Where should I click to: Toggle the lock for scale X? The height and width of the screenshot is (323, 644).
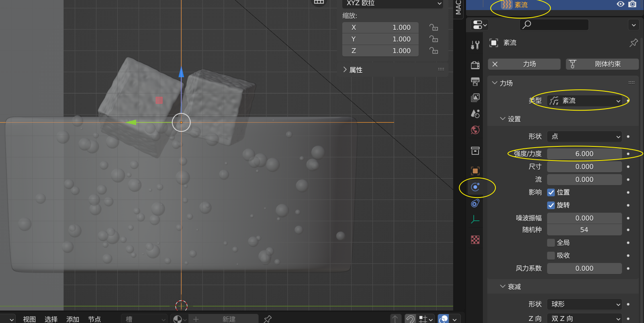tap(433, 27)
